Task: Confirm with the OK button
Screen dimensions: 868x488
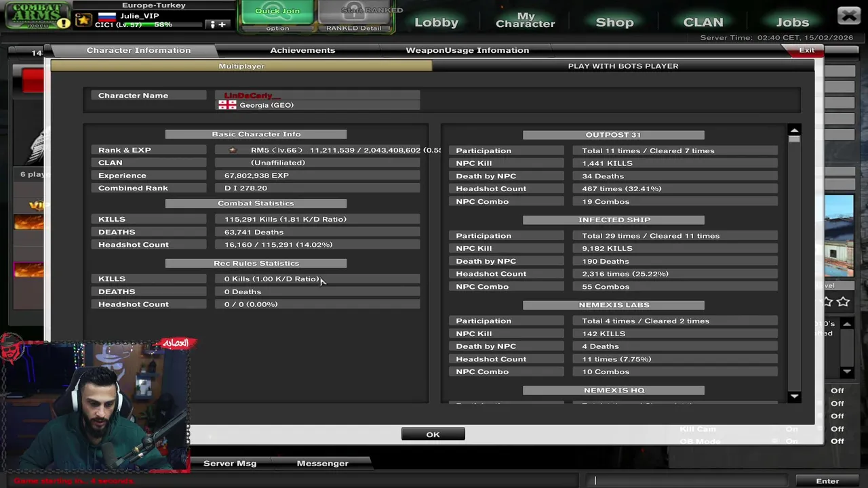Action: click(433, 434)
